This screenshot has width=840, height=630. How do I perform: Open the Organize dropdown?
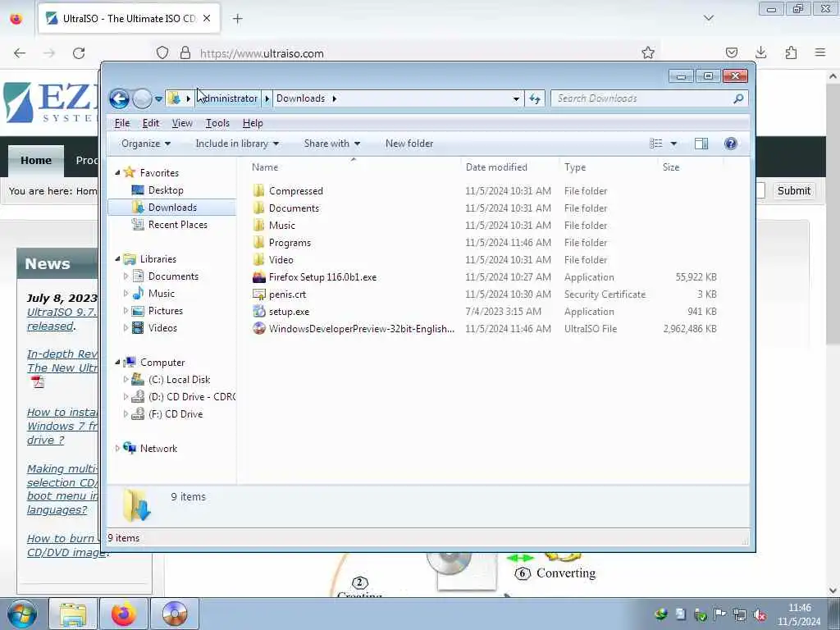(x=146, y=144)
